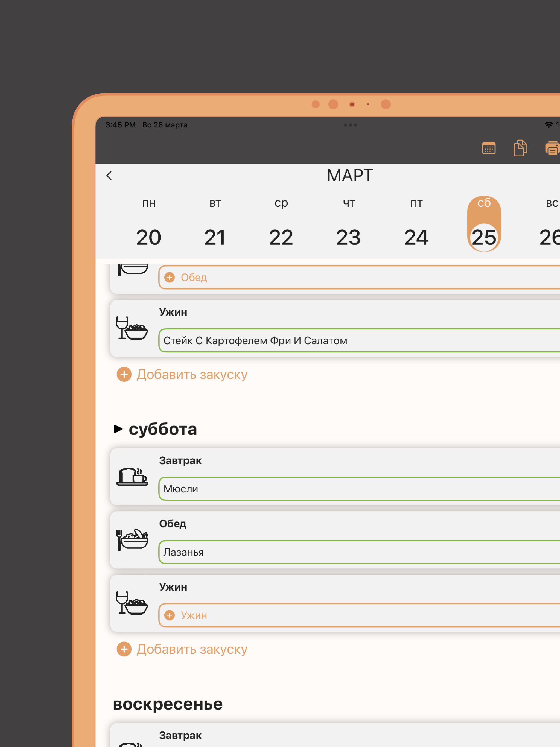Screen dimensions: 560x747
Task: Tap the plus icon in Обед field
Action: click(170, 277)
